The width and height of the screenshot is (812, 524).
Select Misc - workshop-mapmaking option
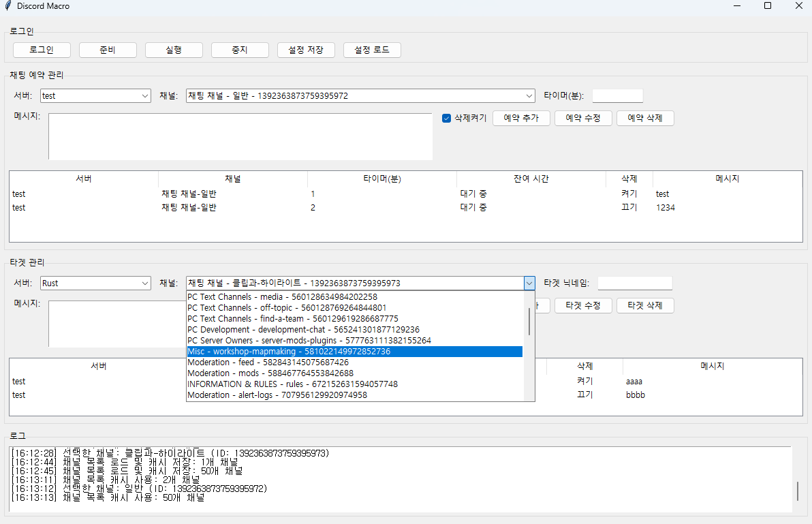(x=355, y=351)
